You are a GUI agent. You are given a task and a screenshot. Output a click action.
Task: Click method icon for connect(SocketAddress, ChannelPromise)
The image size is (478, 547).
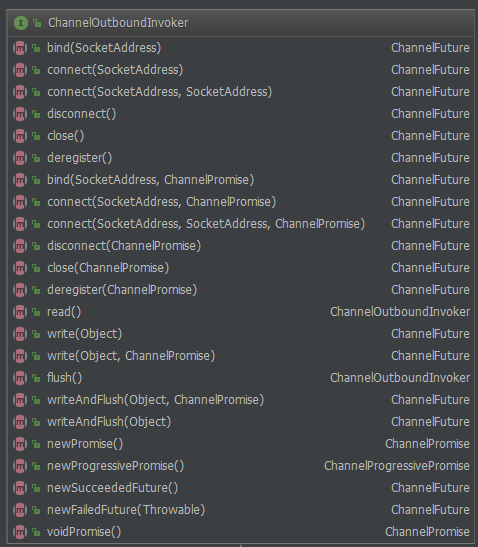click(x=20, y=202)
